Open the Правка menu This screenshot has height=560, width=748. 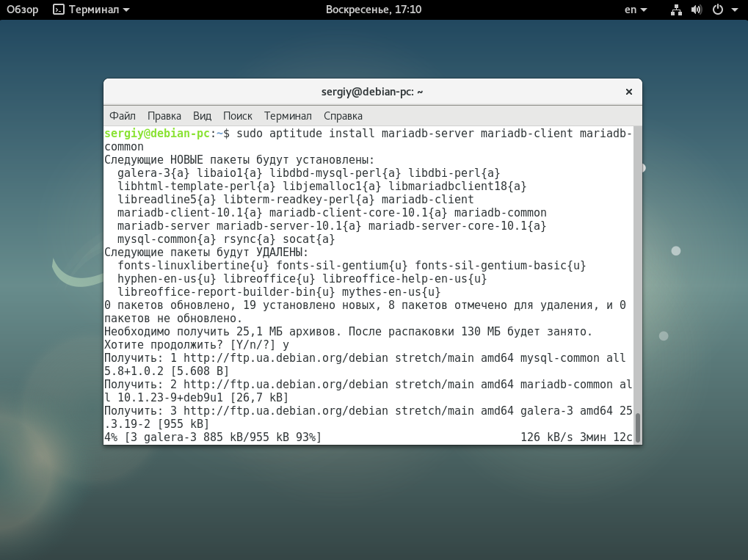[x=164, y=116]
